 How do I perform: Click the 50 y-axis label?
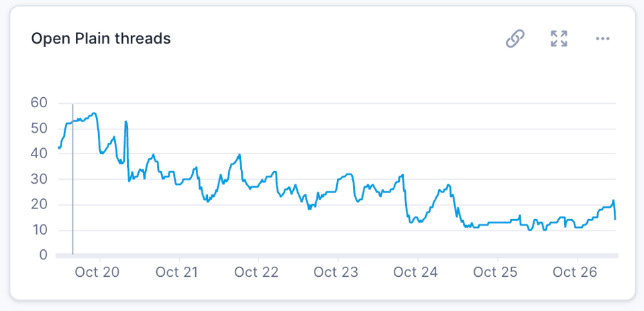point(39,128)
